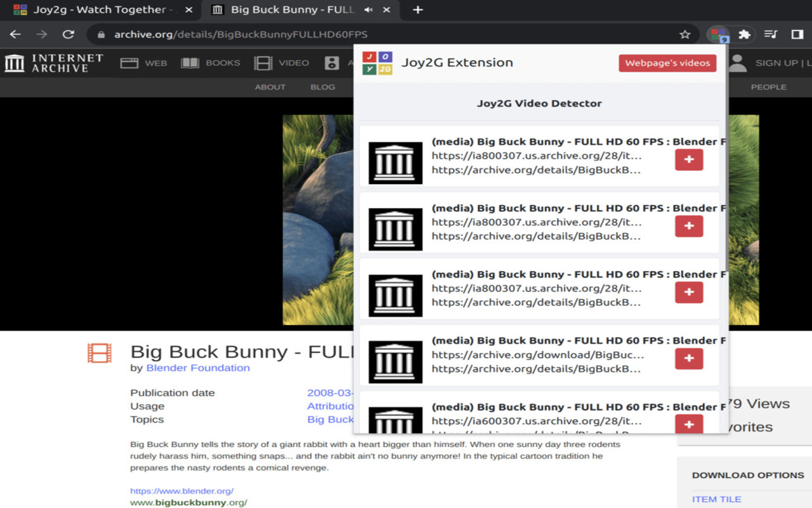Open the Chrome extensions puzzle icon

(x=745, y=34)
